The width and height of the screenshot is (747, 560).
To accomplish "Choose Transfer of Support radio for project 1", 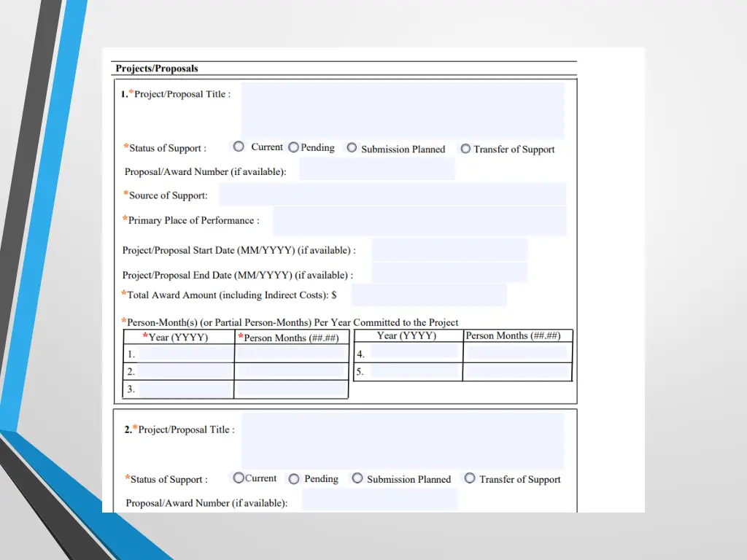I will pyautogui.click(x=465, y=149).
